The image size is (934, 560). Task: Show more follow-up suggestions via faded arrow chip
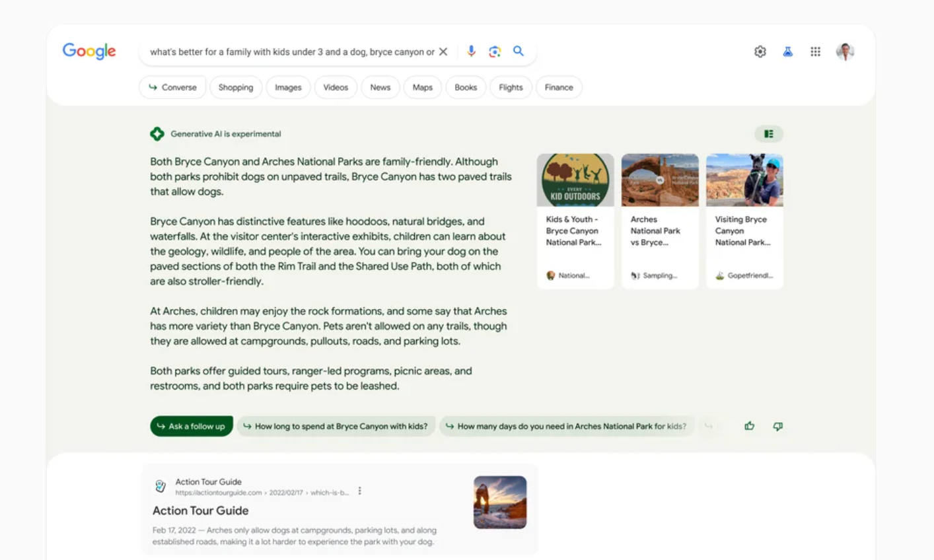coord(709,426)
